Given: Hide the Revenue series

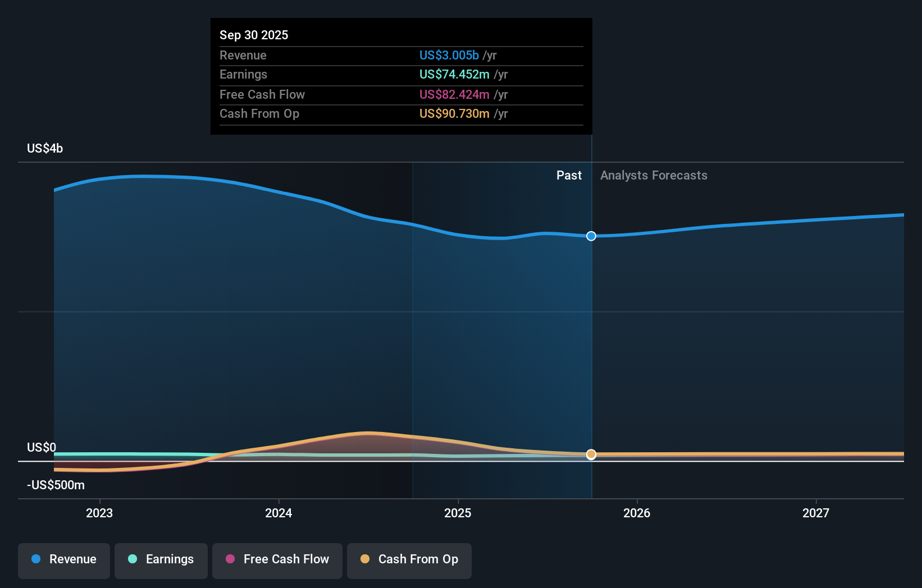Looking at the screenshot, I should [x=63, y=560].
